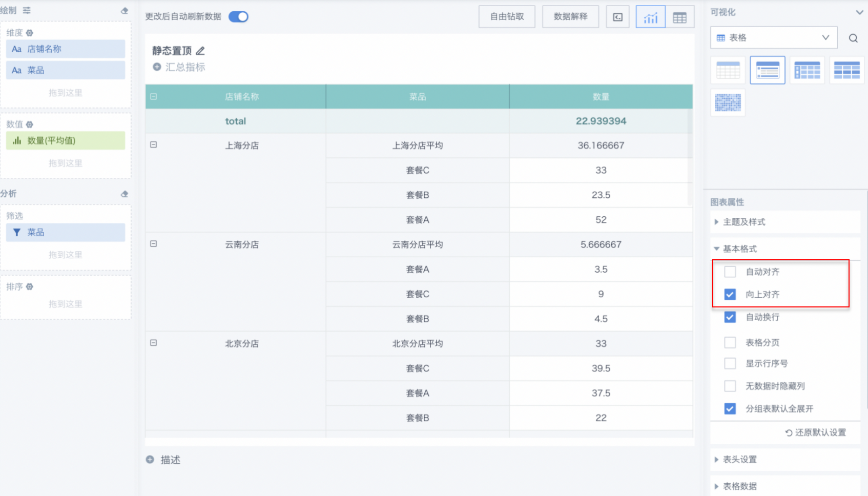Expand the 表头设置 section

(785, 460)
